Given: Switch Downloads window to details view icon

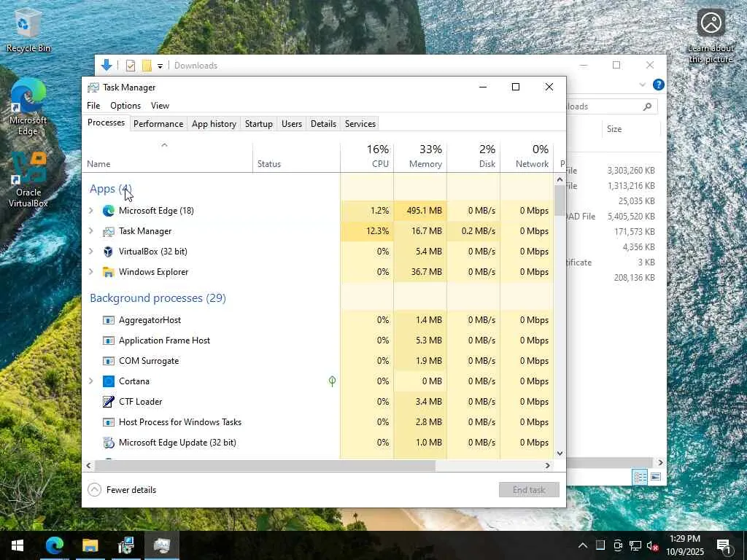Looking at the screenshot, I should [x=640, y=477].
